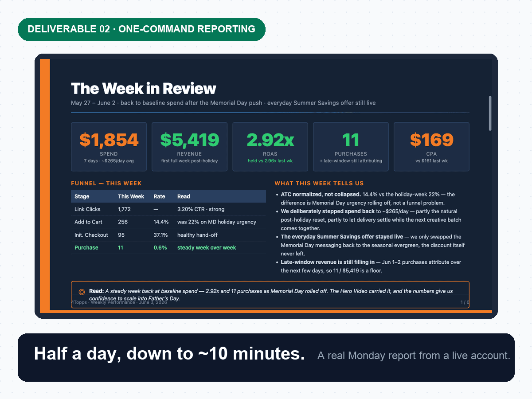Click 'Half a day, down to ~10 minutes.' headline
Viewport: 532px width, 399px height.
[x=169, y=354]
